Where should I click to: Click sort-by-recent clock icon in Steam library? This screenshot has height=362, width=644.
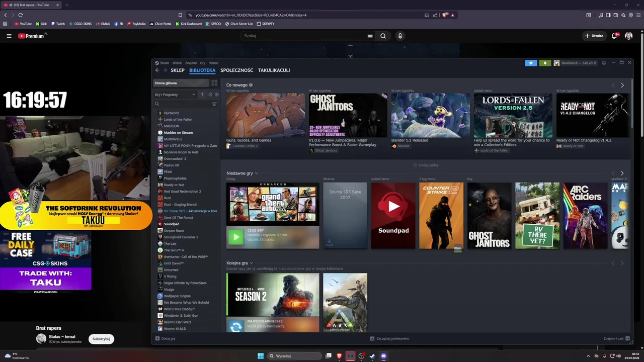[210, 95]
